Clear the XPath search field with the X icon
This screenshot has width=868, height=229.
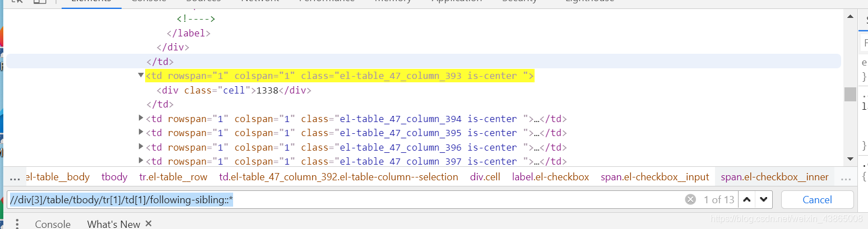point(690,200)
